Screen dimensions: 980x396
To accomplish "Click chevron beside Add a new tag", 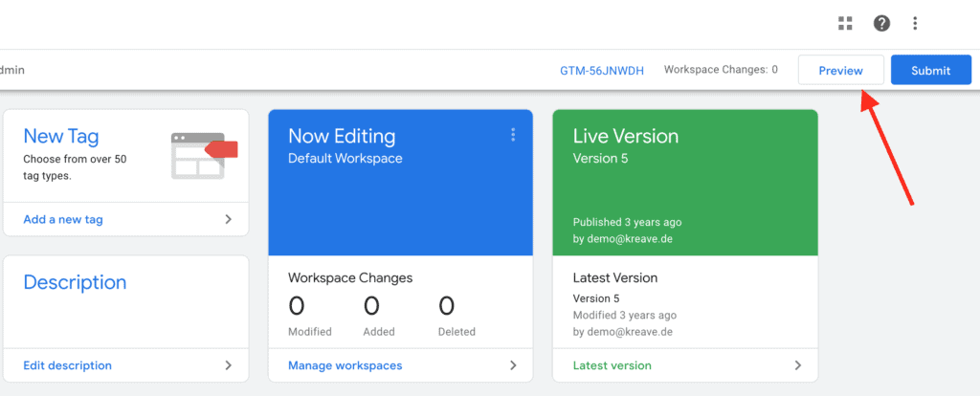I will pyautogui.click(x=228, y=220).
